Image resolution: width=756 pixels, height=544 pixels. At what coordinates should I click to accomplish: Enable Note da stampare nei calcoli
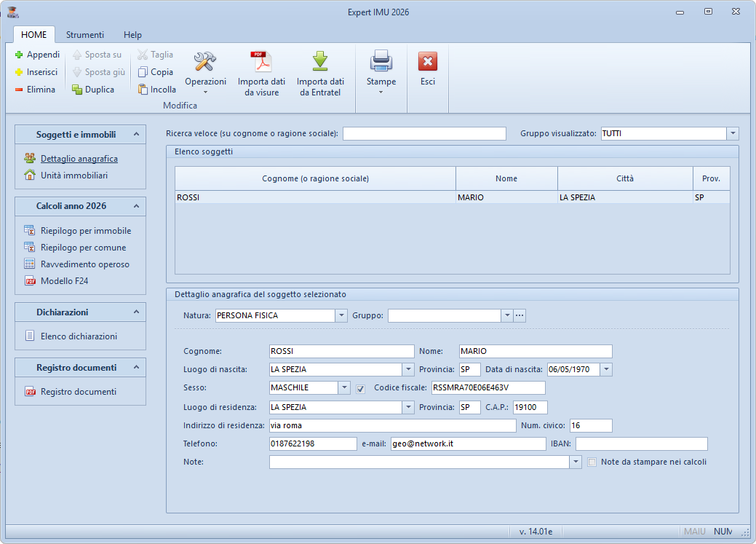[x=592, y=462]
